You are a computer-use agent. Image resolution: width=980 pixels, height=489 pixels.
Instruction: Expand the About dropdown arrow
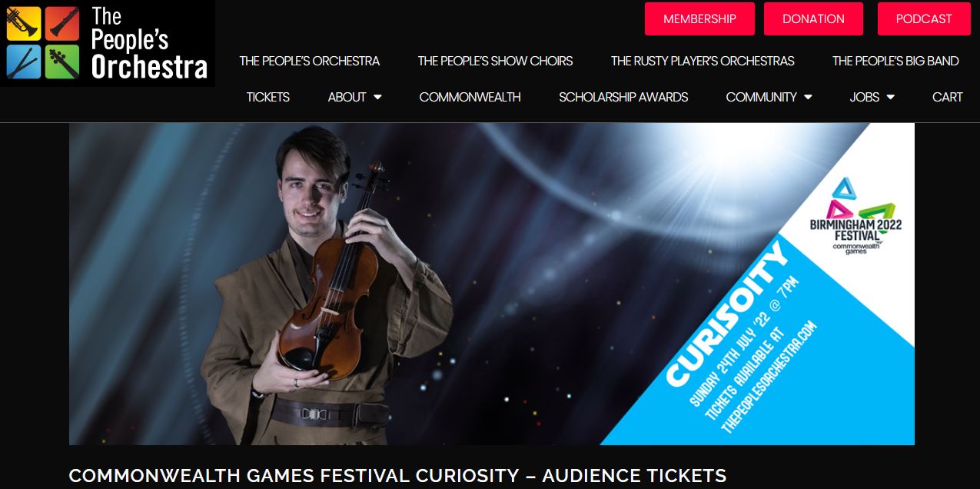(x=377, y=98)
